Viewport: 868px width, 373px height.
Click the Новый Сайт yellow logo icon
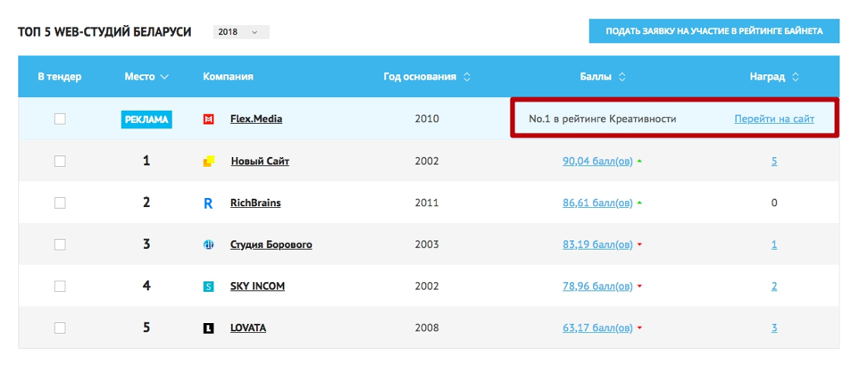pos(208,161)
